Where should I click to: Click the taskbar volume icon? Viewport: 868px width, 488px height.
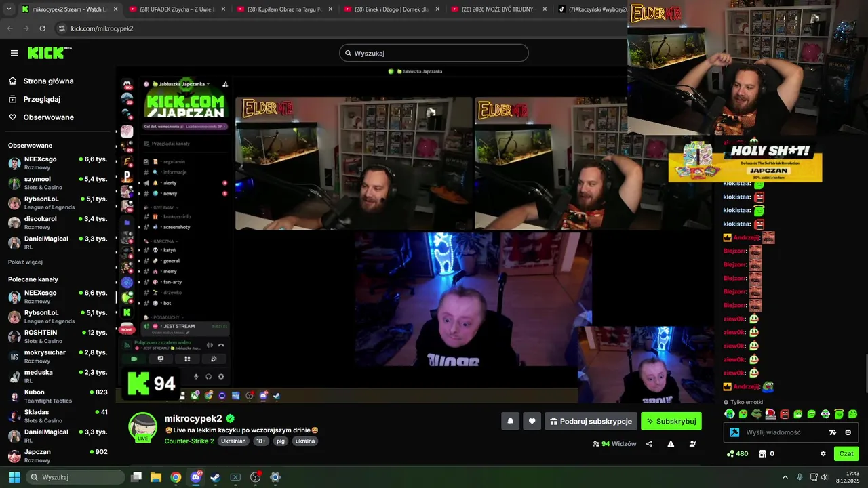pyautogui.click(x=825, y=477)
